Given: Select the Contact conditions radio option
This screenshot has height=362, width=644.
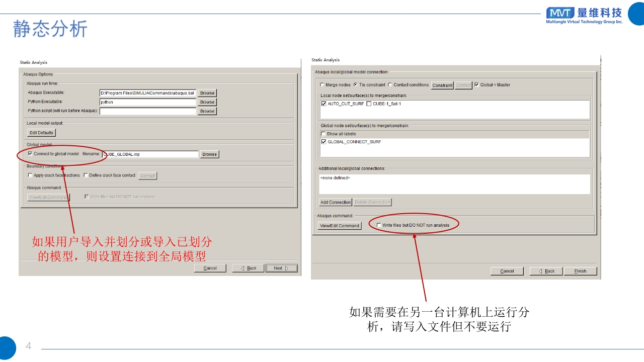Looking at the screenshot, I should pos(390,85).
